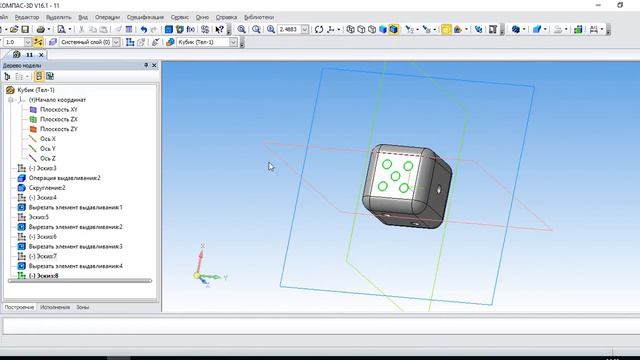Image resolution: width=640 pixels, height=360 pixels.
Task: Select Вырезать элемент выдавливания:3 item
Action: (76, 247)
